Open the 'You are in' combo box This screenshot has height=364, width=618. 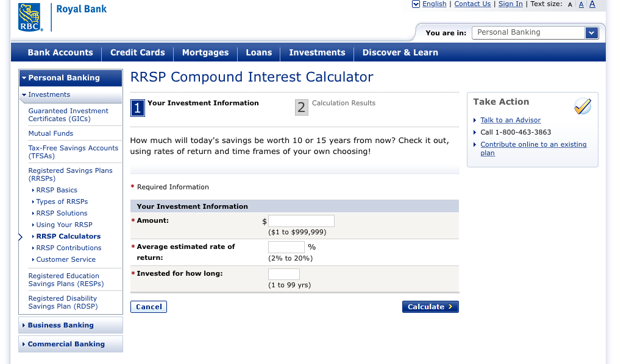coord(535,33)
